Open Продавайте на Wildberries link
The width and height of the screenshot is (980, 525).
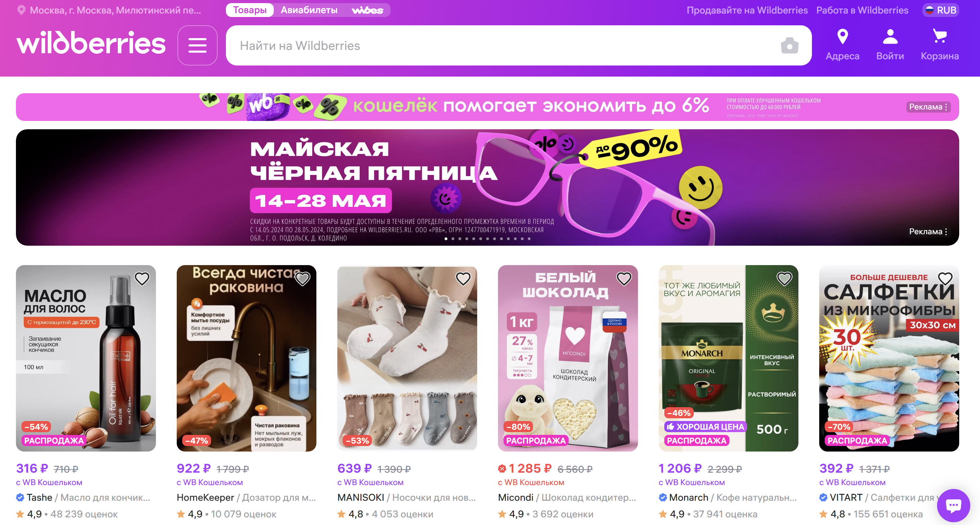747,10
